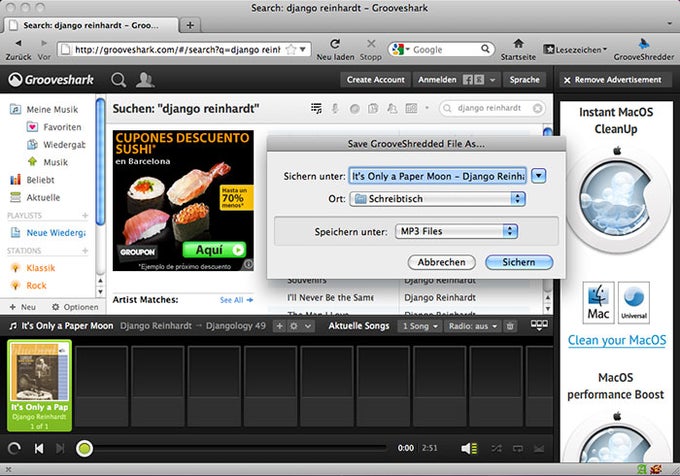Open the MP3 Files format dropdown
The height and width of the screenshot is (476, 680).
(x=456, y=231)
